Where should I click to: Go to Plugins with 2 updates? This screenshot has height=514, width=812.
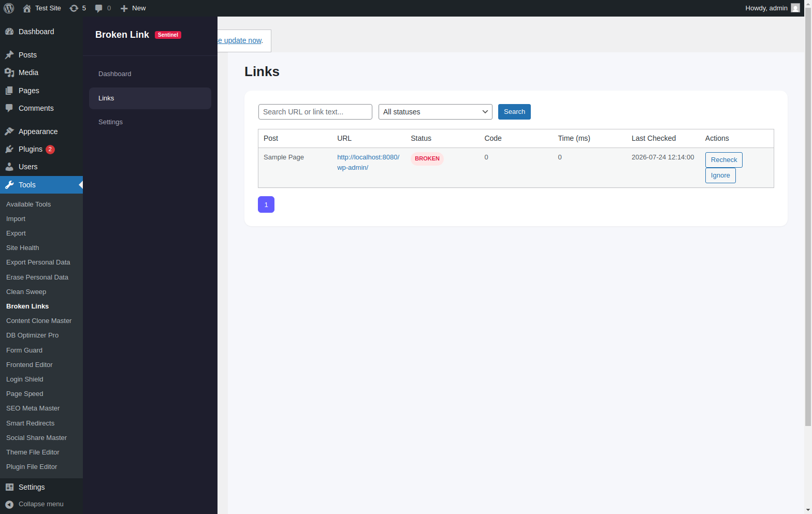coord(41,149)
